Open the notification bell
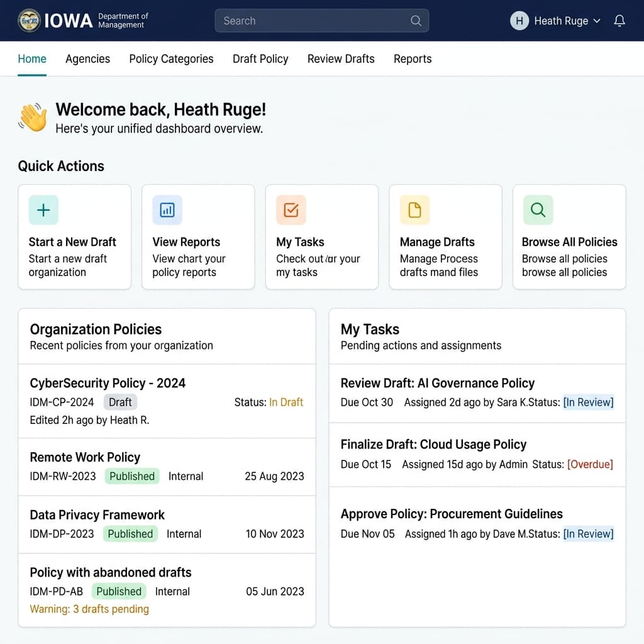The height and width of the screenshot is (644, 644). pos(620,20)
